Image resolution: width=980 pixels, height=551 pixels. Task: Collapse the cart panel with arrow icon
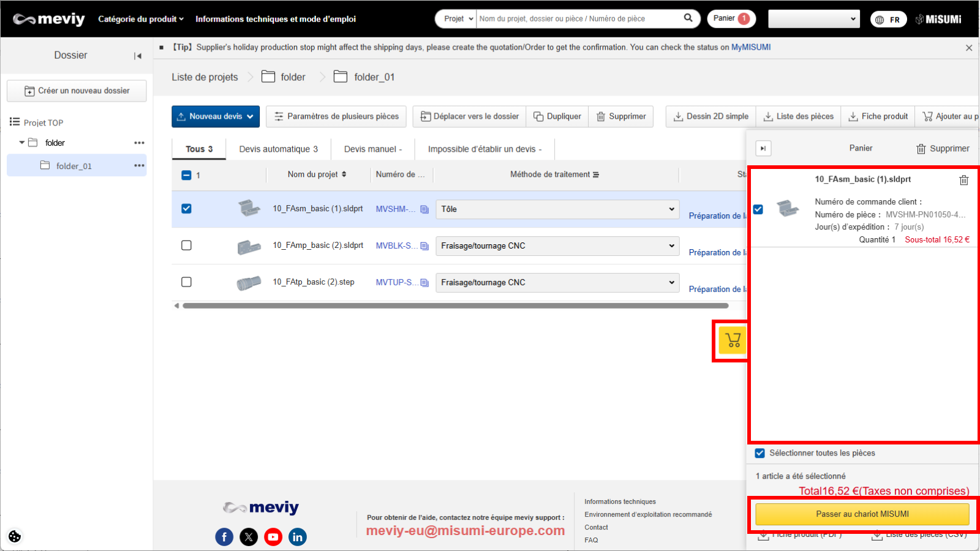[x=763, y=148]
